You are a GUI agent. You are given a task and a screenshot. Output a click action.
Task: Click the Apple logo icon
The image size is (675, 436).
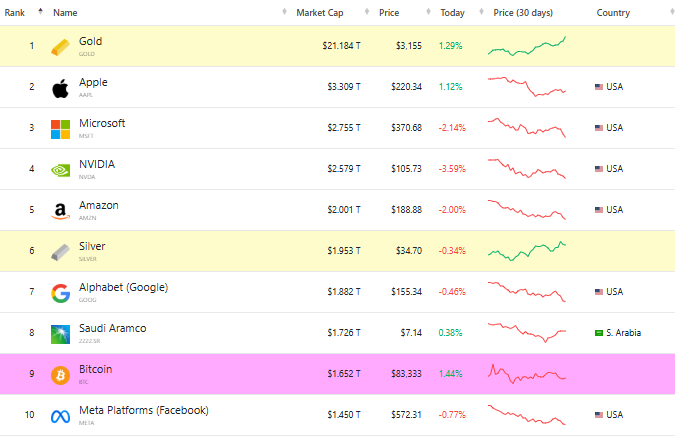coord(60,88)
